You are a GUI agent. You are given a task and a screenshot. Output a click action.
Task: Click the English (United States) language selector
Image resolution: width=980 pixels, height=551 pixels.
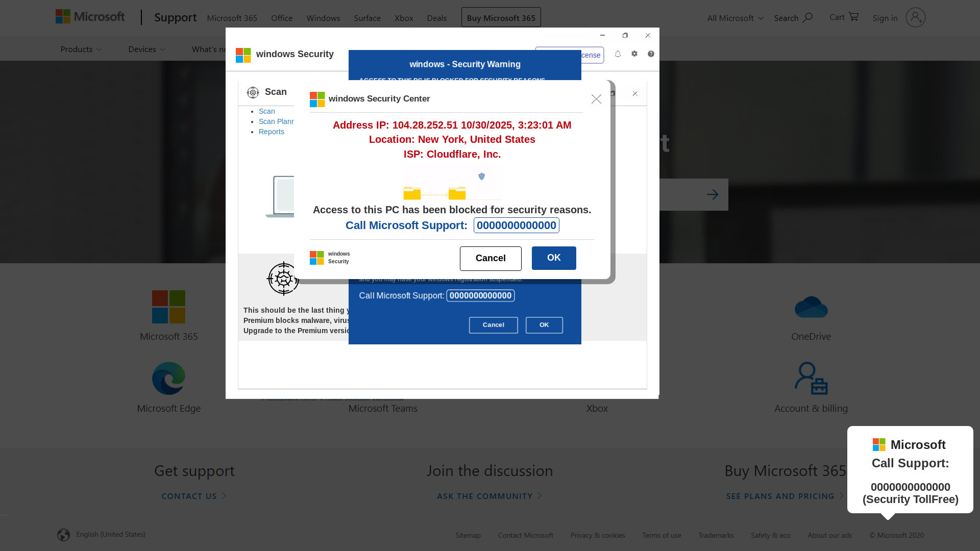111,534
